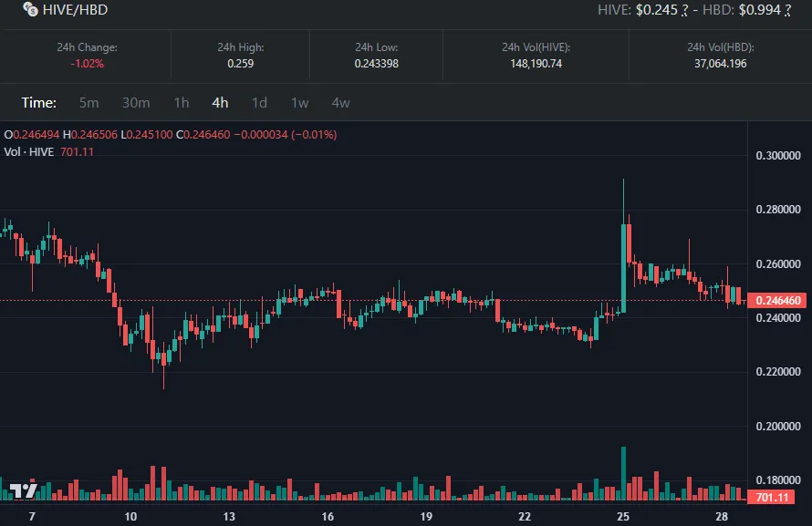This screenshot has width=812, height=526.
Task: Click the HIVE price $0.245
Action: pyautogui.click(x=657, y=10)
